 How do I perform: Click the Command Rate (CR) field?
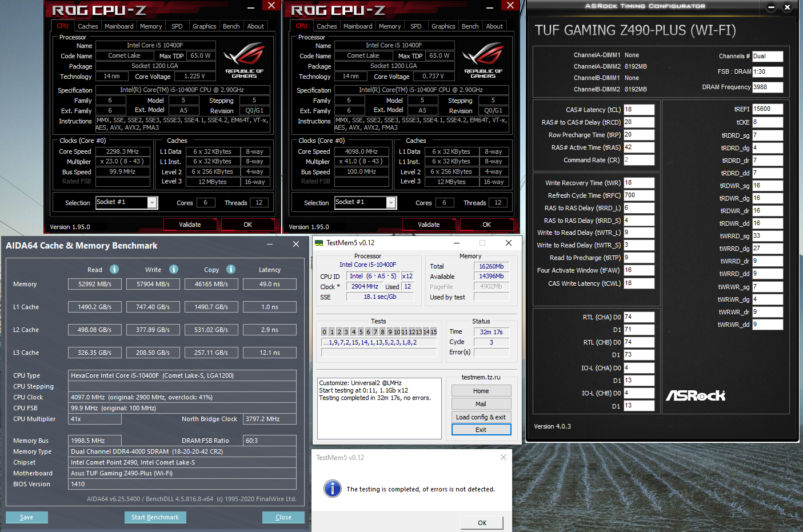coord(639,160)
